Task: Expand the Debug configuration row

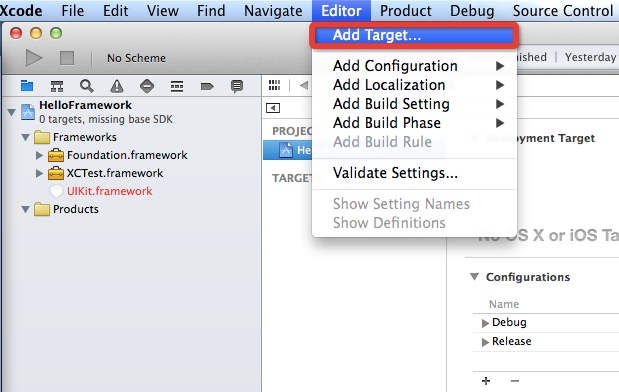Action: 485,323
